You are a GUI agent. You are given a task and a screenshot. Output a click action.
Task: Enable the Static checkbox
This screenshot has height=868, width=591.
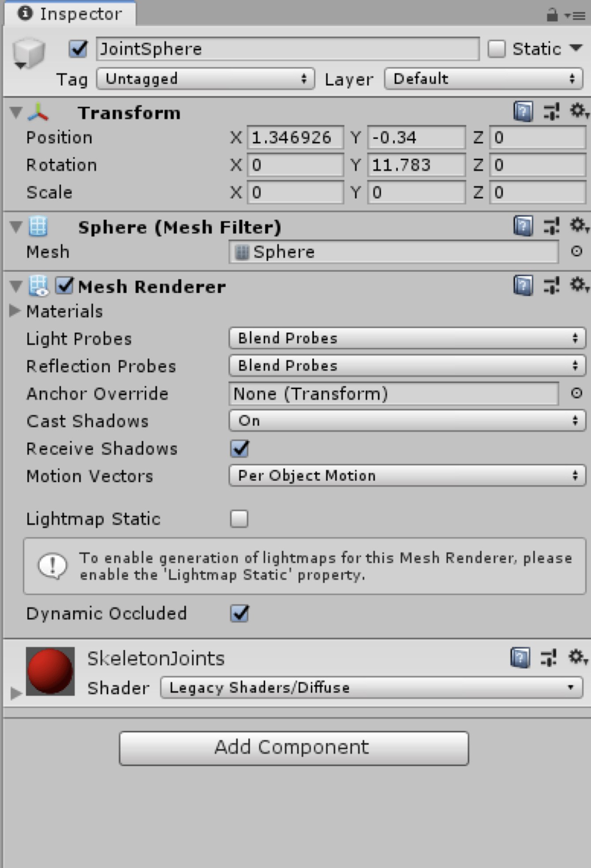(497, 49)
